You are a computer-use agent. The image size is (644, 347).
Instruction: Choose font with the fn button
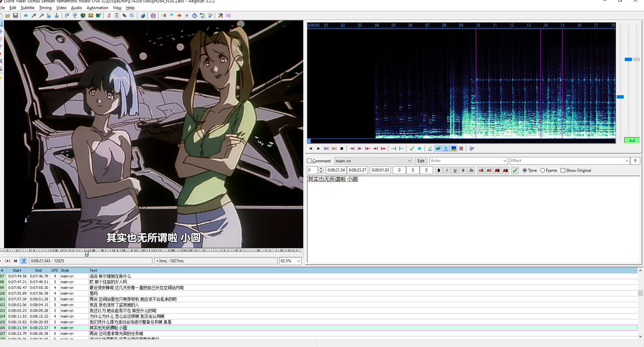pyautogui.click(x=471, y=170)
